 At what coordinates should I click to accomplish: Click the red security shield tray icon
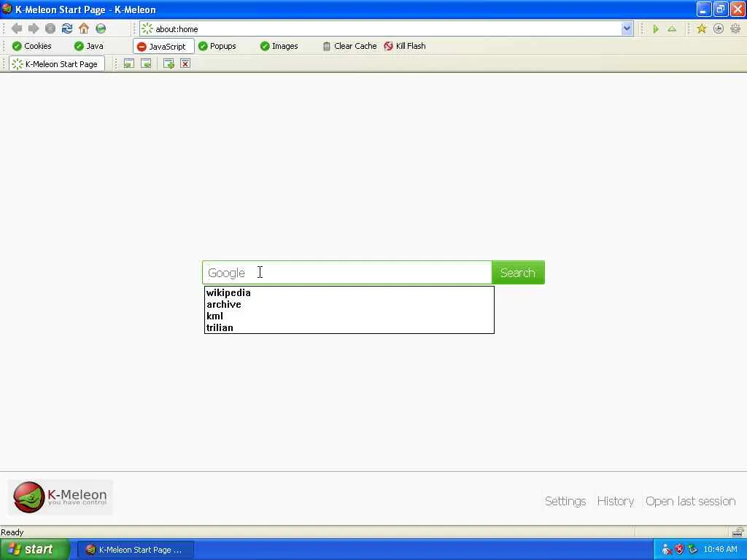click(x=680, y=550)
